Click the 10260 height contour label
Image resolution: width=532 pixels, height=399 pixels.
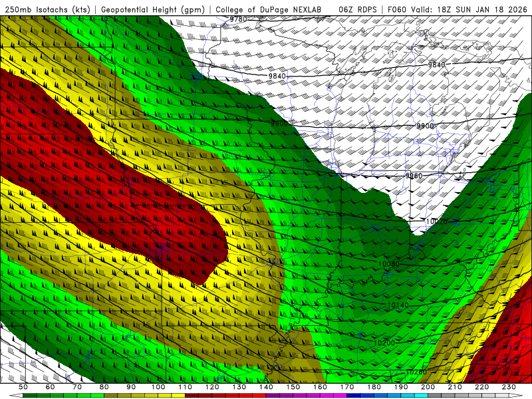click(x=416, y=372)
